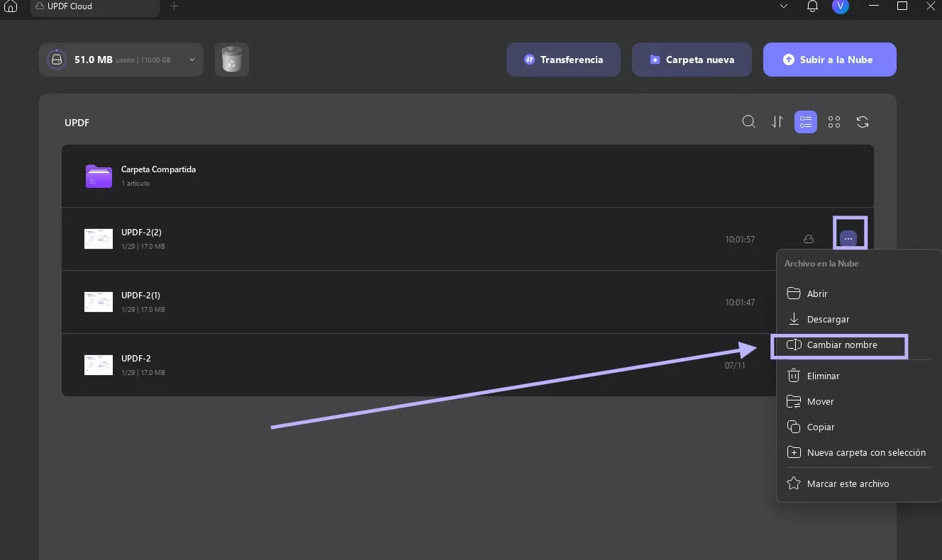
Task: Click the 10:01:47 timestamp
Action: point(740,303)
